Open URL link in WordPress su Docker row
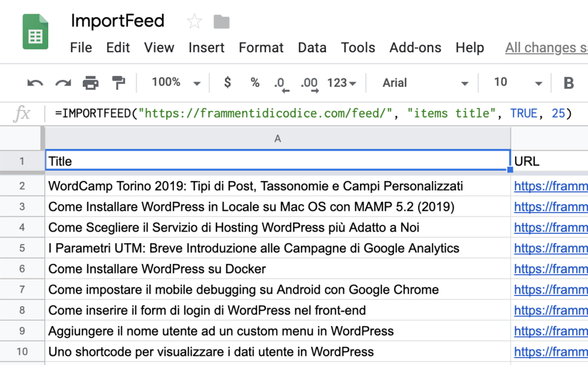588x365 pixels. click(551, 269)
